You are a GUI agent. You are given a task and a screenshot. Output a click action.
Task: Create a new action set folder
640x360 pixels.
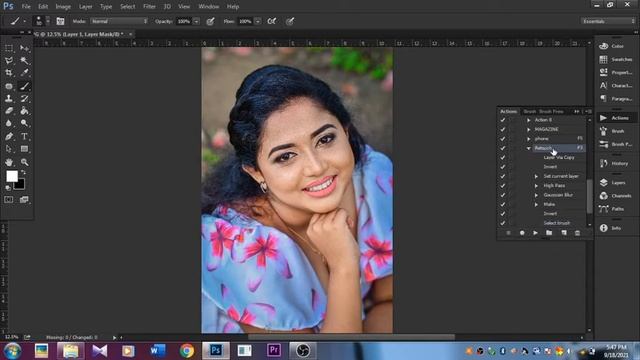click(549, 233)
